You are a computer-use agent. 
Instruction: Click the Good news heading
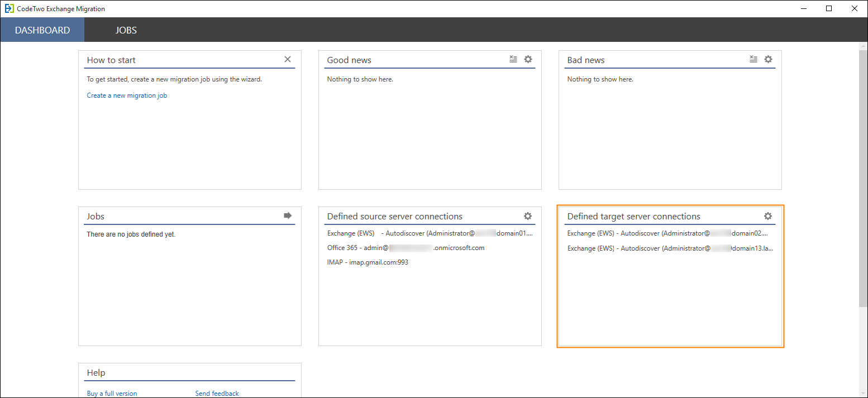349,60
